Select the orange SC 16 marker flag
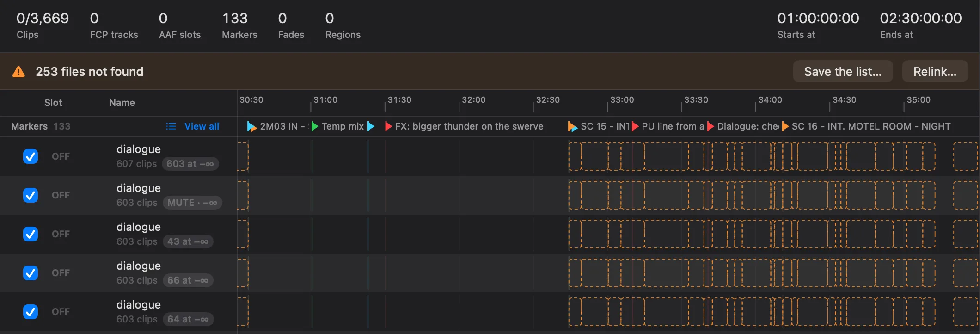 pos(785,126)
